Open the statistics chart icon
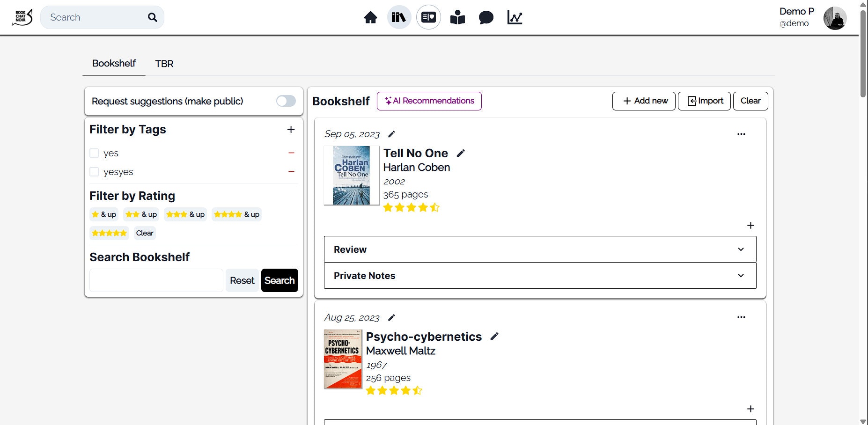Screen dimensions: 868x425 pyautogui.click(x=515, y=18)
